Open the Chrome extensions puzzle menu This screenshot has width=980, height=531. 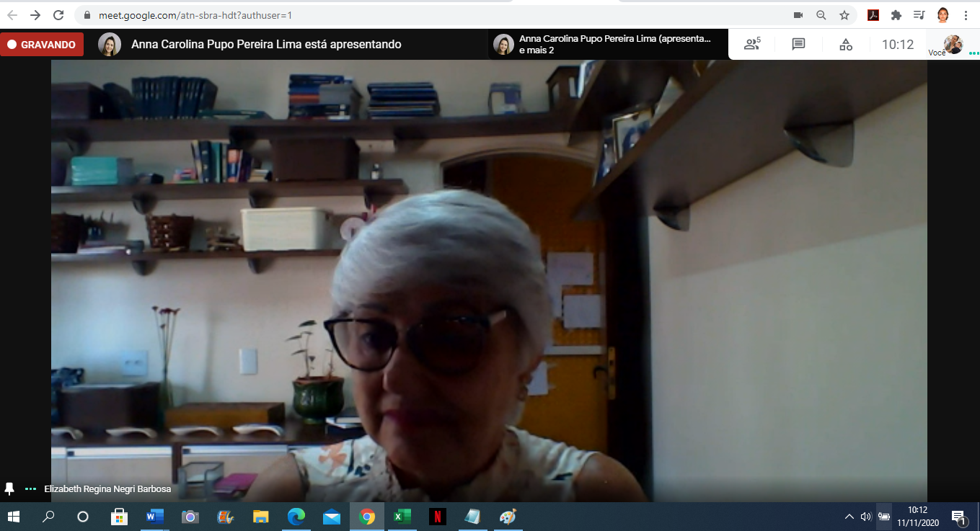tap(896, 15)
